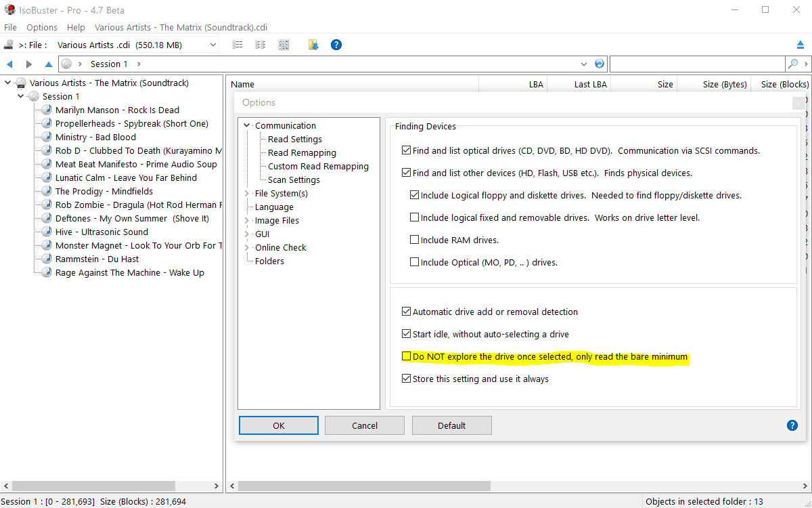Open the search options dropdown arrow

[x=806, y=64]
